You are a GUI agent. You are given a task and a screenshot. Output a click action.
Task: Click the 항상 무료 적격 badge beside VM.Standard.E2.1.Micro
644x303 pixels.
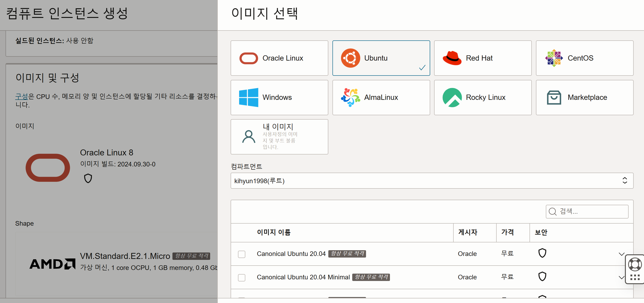[191, 256]
